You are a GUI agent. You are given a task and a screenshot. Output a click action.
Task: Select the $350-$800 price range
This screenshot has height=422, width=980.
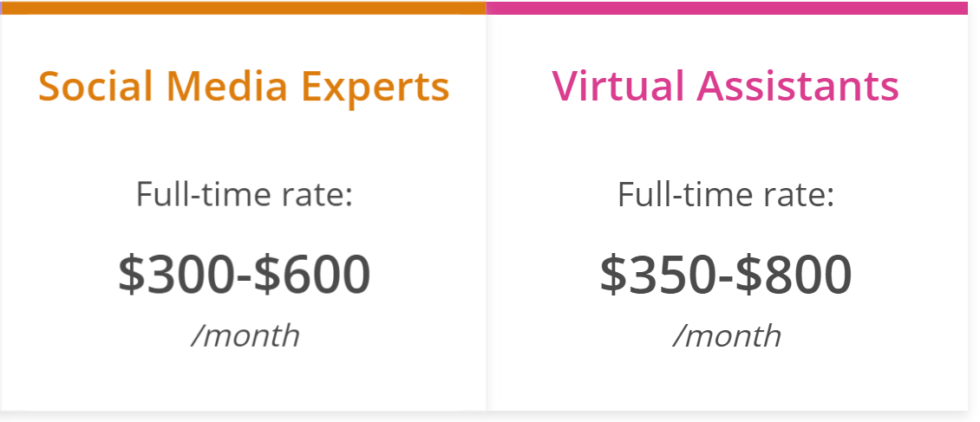click(x=726, y=275)
